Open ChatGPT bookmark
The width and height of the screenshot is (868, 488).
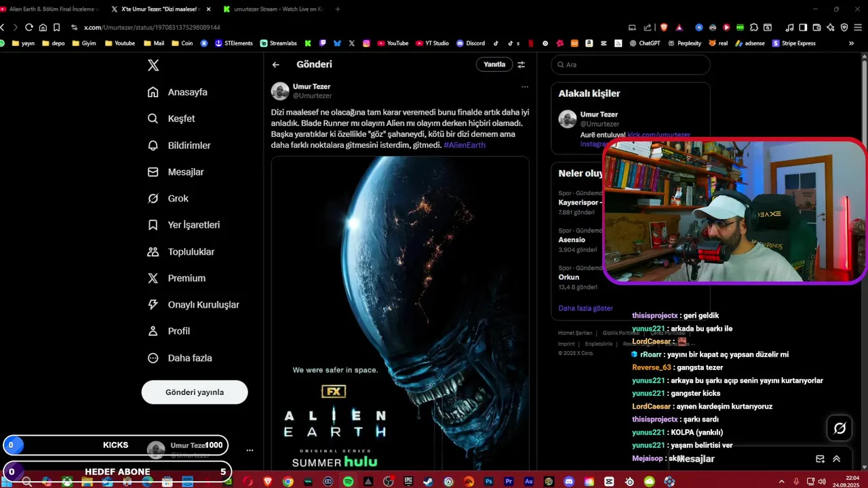644,43
